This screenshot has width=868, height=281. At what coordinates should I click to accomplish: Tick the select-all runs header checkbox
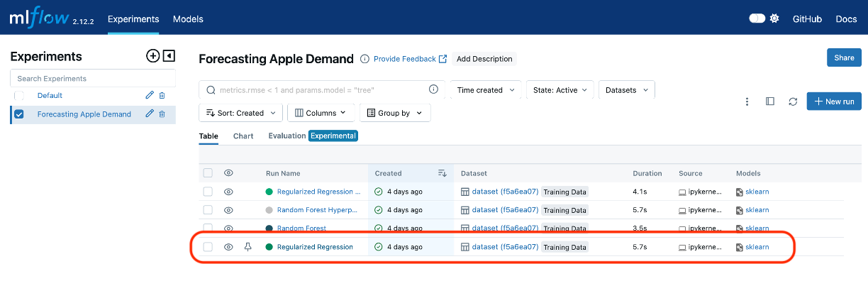[208, 173]
